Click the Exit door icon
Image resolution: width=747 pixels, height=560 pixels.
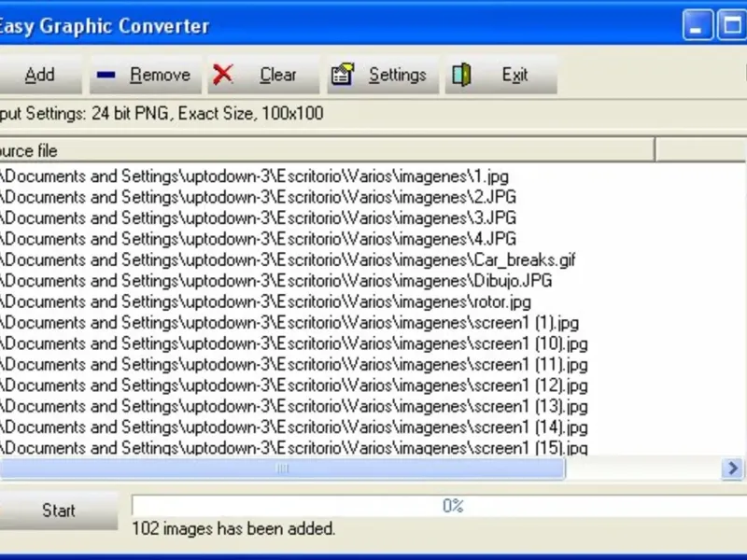coord(461,75)
